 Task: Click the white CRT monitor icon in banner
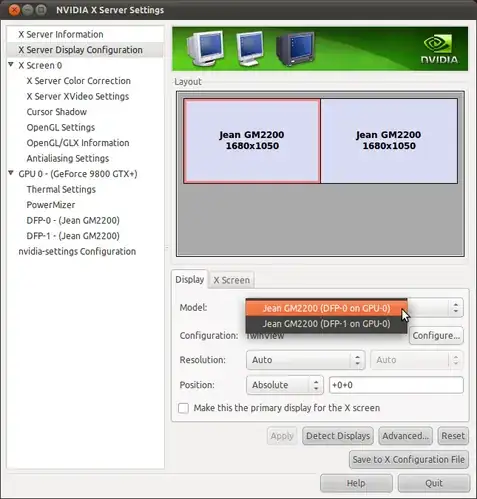[x=205, y=49]
